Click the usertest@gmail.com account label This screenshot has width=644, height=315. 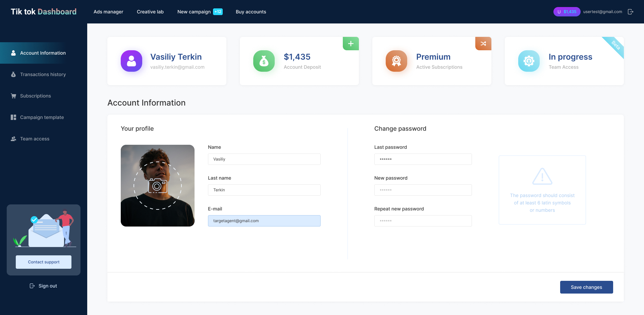[603, 12]
